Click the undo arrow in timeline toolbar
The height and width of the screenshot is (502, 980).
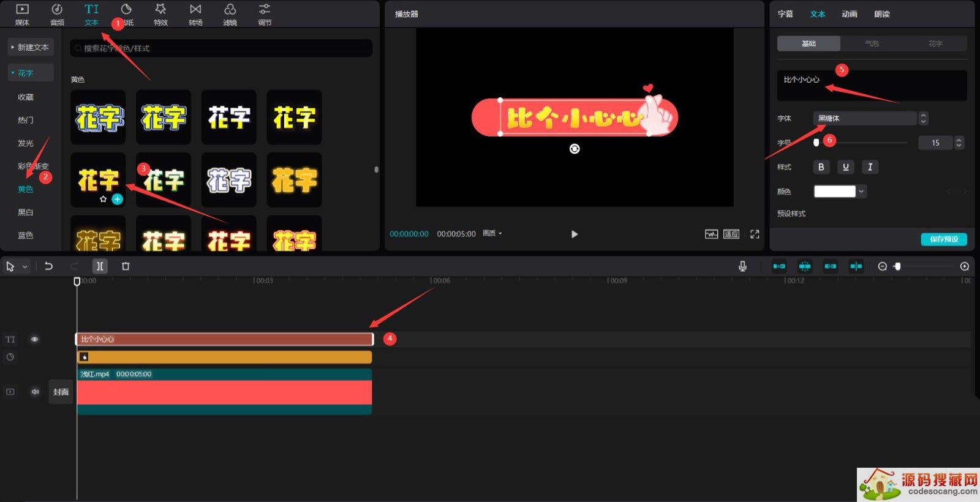pyautogui.click(x=48, y=266)
